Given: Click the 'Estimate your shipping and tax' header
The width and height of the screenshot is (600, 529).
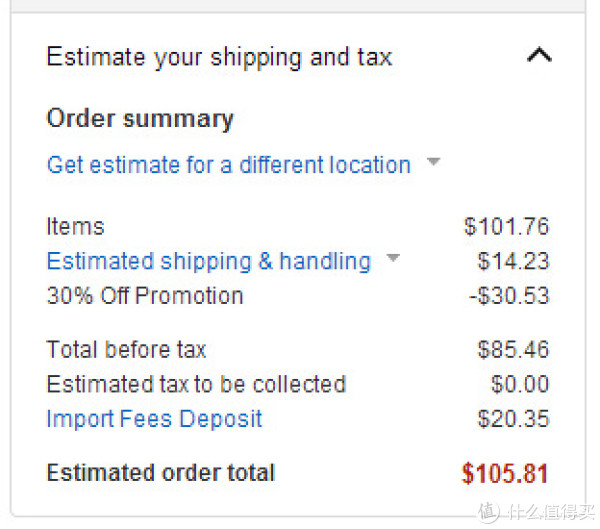Looking at the screenshot, I should 219,58.
